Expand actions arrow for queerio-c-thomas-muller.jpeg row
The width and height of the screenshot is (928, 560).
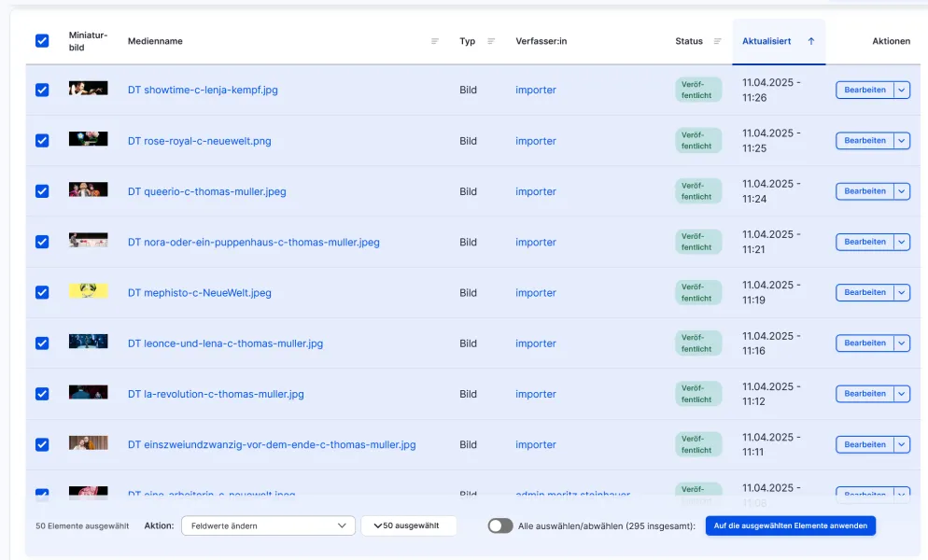pos(901,191)
